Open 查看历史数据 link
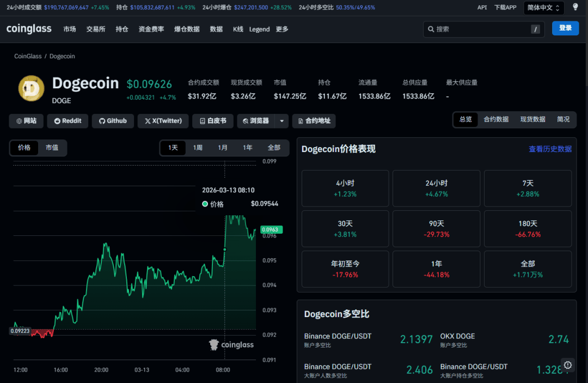 [x=550, y=149]
